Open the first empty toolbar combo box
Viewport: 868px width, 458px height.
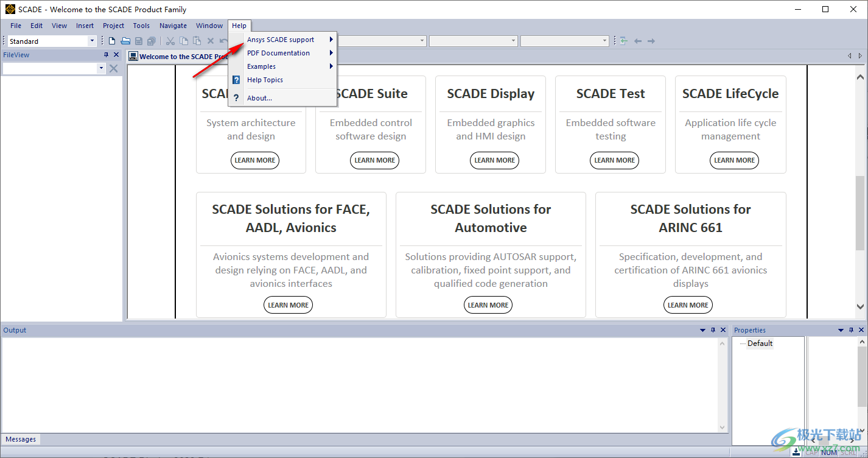(x=422, y=41)
